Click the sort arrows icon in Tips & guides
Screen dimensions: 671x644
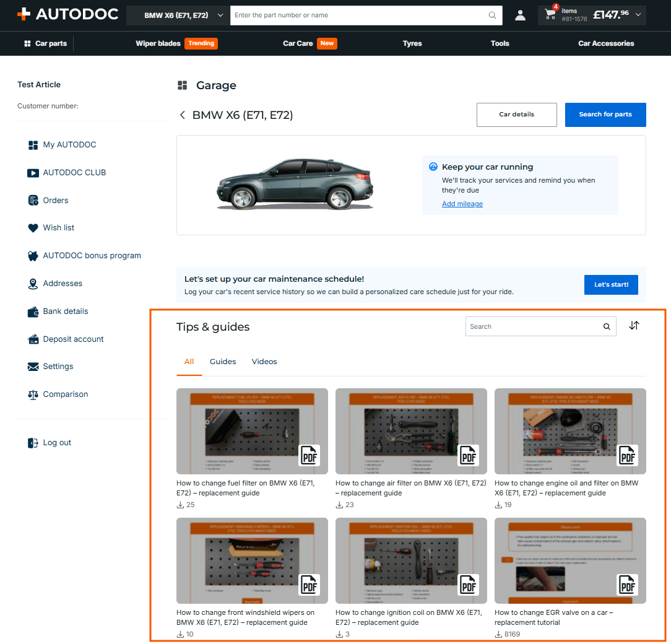634,326
